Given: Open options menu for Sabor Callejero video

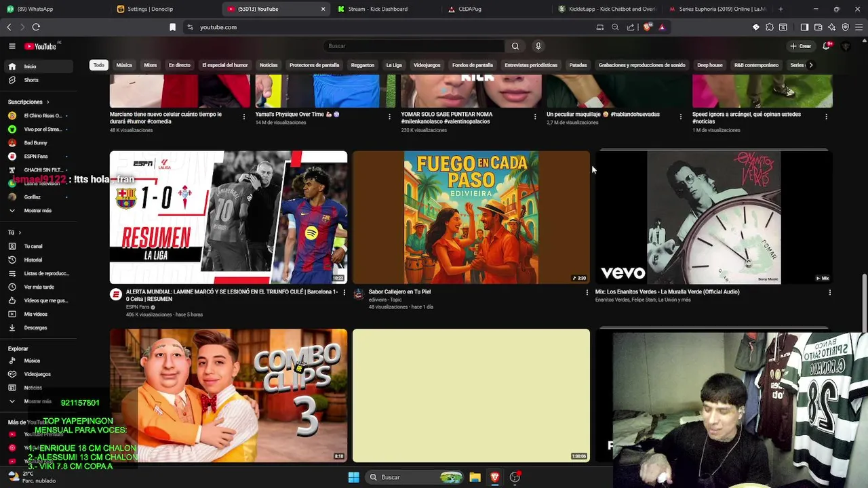Looking at the screenshot, I should tap(587, 292).
